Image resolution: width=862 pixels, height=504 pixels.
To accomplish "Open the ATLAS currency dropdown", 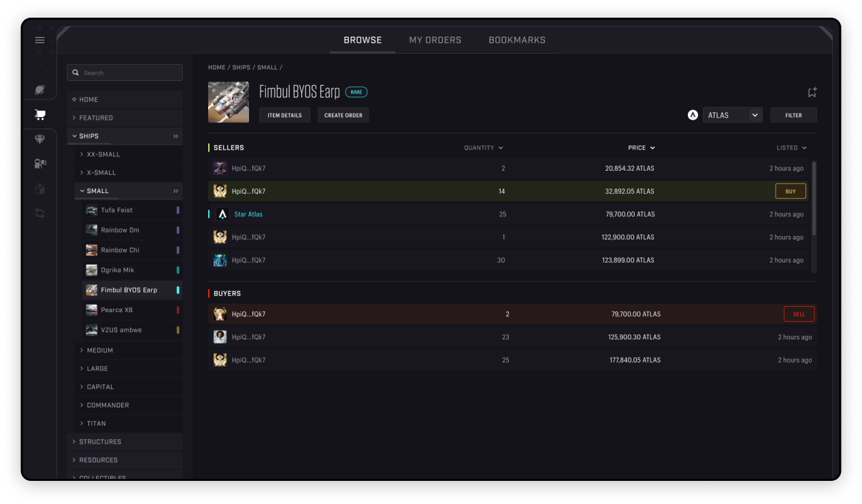I will [x=733, y=115].
